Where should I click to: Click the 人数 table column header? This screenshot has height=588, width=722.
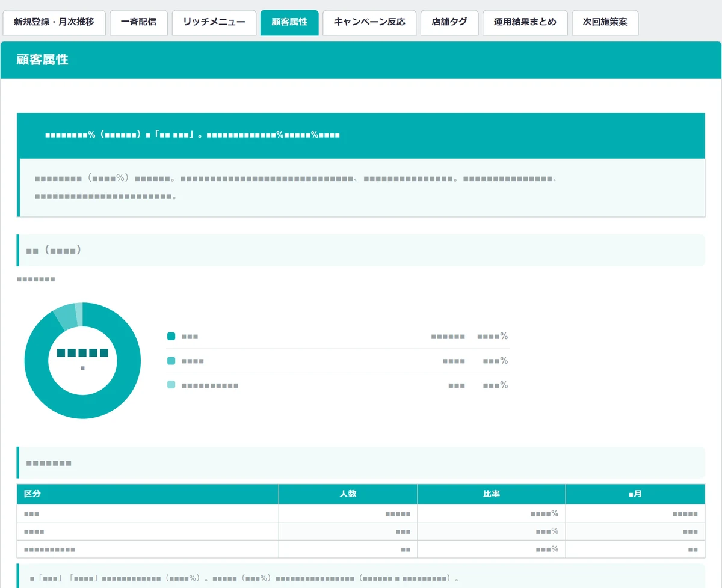pos(348,494)
